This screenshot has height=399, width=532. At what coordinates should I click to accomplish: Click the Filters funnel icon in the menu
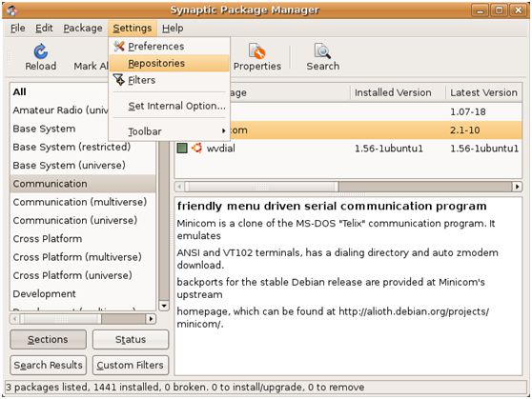(119, 80)
